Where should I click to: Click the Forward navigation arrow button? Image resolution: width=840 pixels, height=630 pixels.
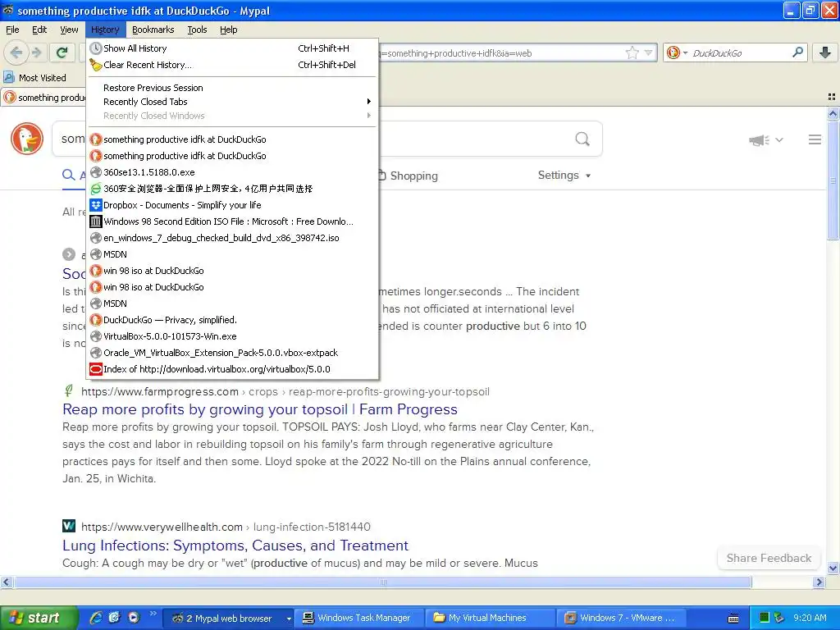point(36,52)
